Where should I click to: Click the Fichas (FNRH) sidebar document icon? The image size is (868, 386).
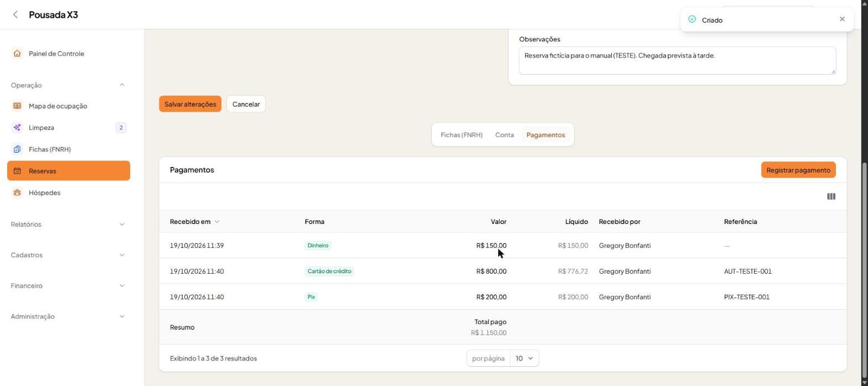click(x=17, y=149)
